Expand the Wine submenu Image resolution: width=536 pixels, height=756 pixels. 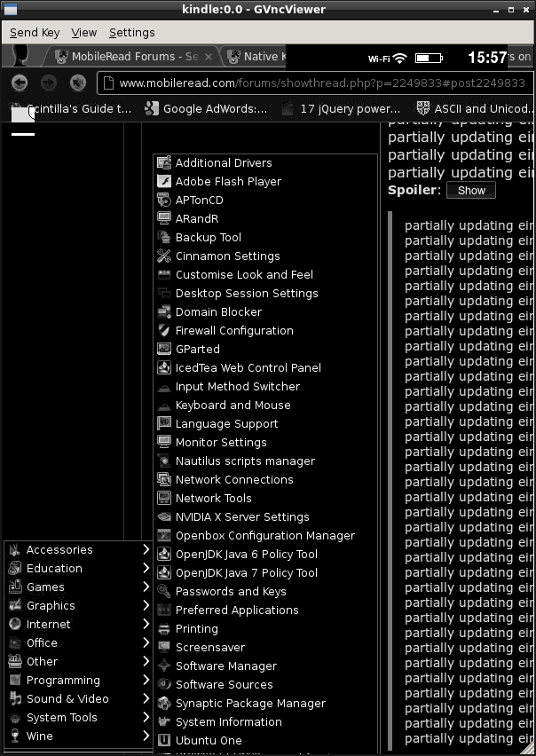click(x=78, y=736)
